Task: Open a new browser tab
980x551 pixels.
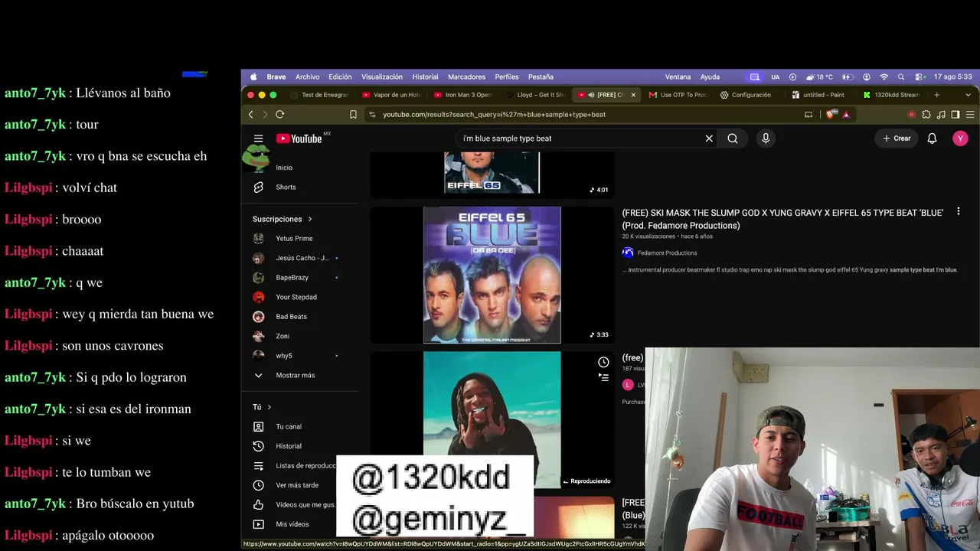Action: [x=937, y=95]
